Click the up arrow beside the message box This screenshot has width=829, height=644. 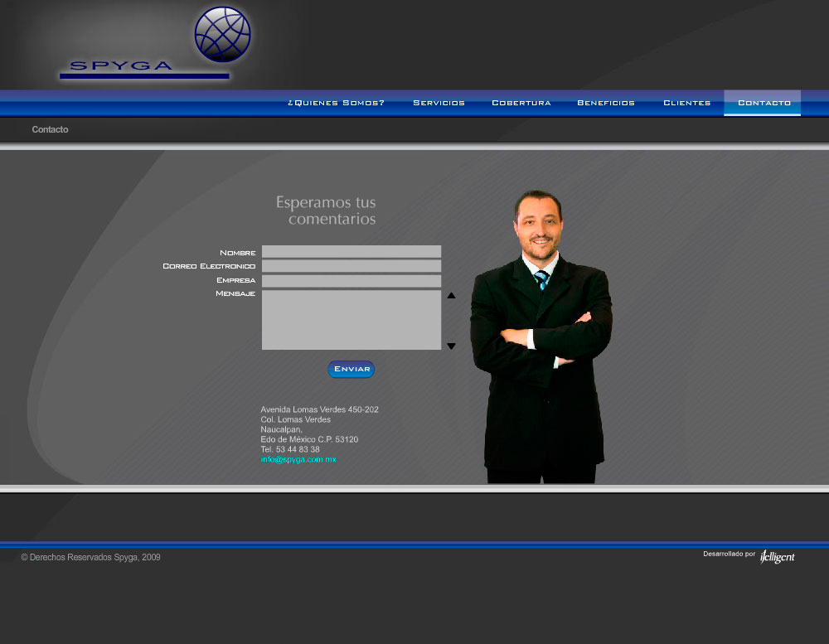coord(451,294)
